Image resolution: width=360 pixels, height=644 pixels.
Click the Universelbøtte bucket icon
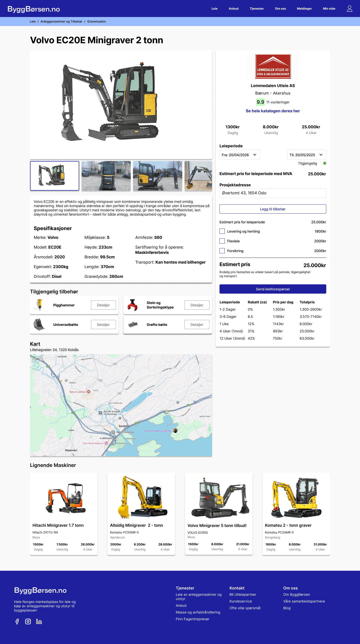coord(39,324)
